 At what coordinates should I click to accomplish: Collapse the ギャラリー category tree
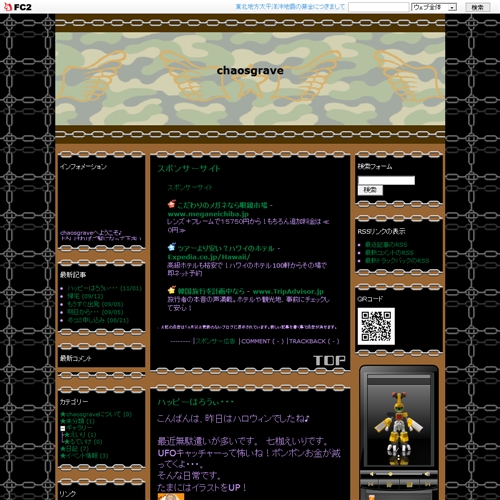(x=62, y=428)
